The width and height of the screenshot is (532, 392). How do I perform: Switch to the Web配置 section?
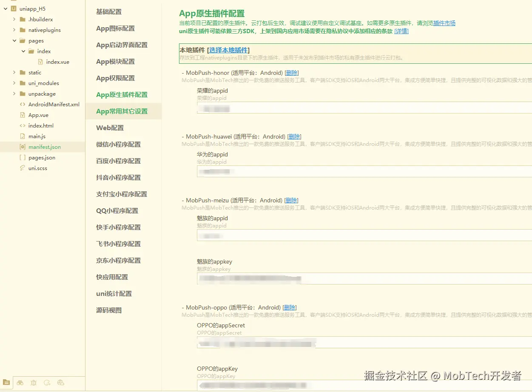click(110, 128)
